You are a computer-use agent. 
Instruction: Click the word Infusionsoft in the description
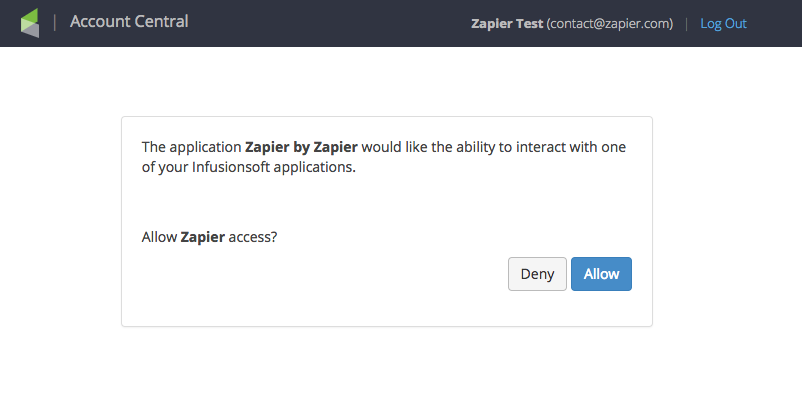231,167
